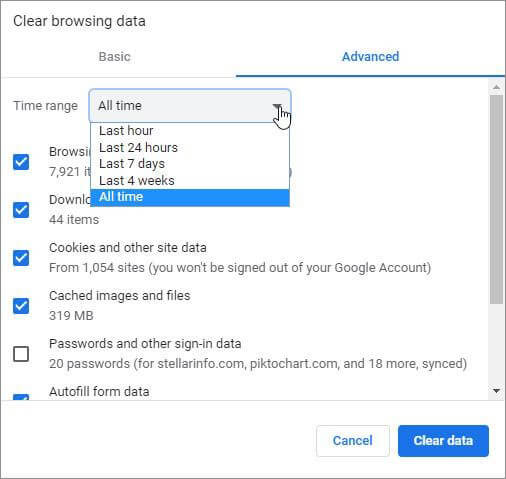Screen dimensions: 506x479
Task: Switch to the Basic tab
Action: click(x=114, y=57)
